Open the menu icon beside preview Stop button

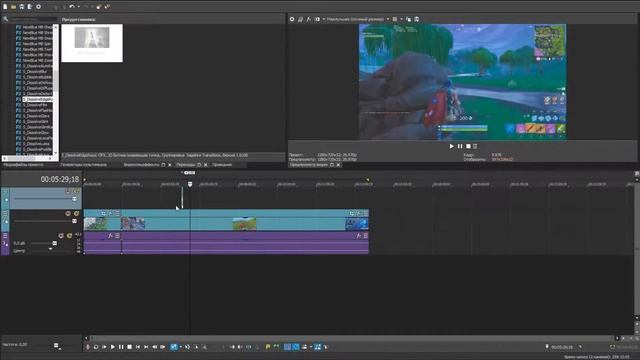click(475, 146)
